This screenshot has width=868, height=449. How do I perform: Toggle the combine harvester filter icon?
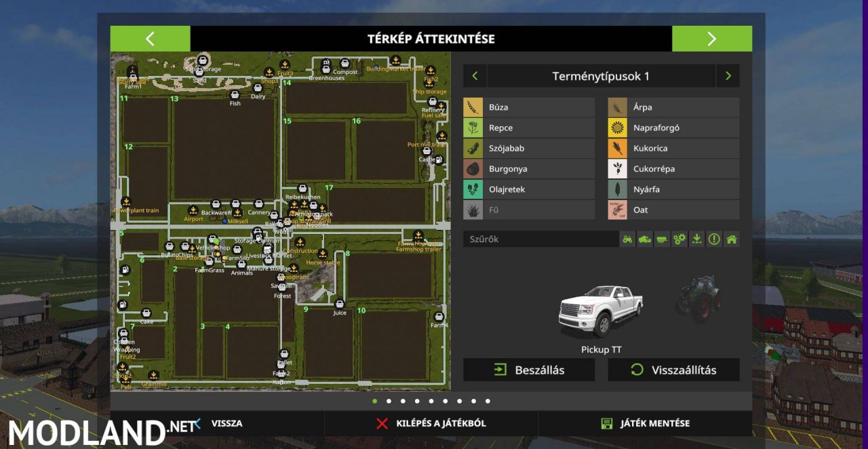[645, 239]
